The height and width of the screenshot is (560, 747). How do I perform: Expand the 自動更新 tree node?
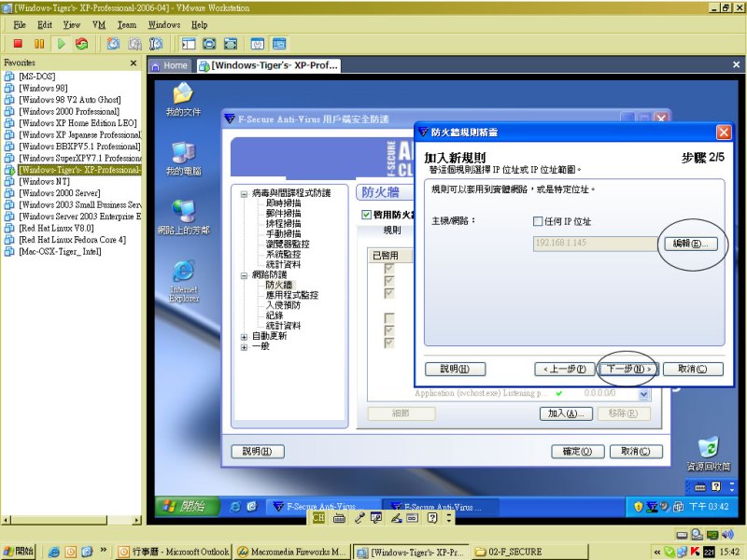coord(244,337)
